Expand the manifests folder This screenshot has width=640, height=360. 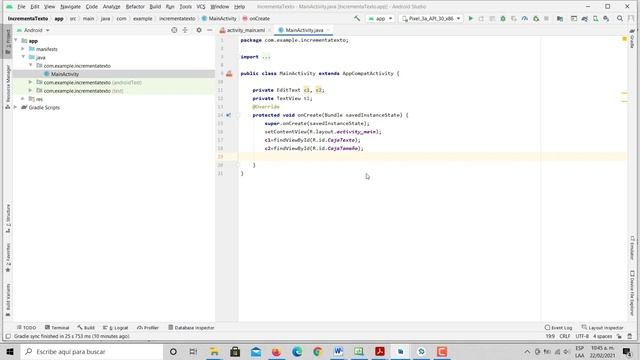23,49
